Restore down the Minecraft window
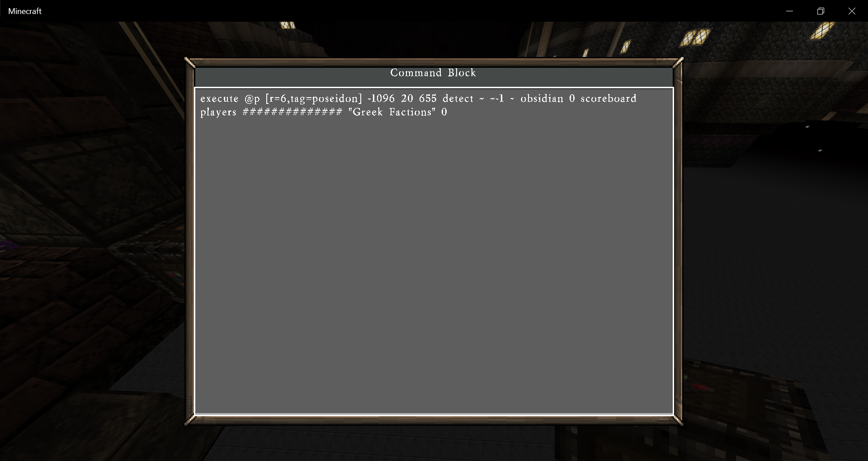 [x=821, y=11]
